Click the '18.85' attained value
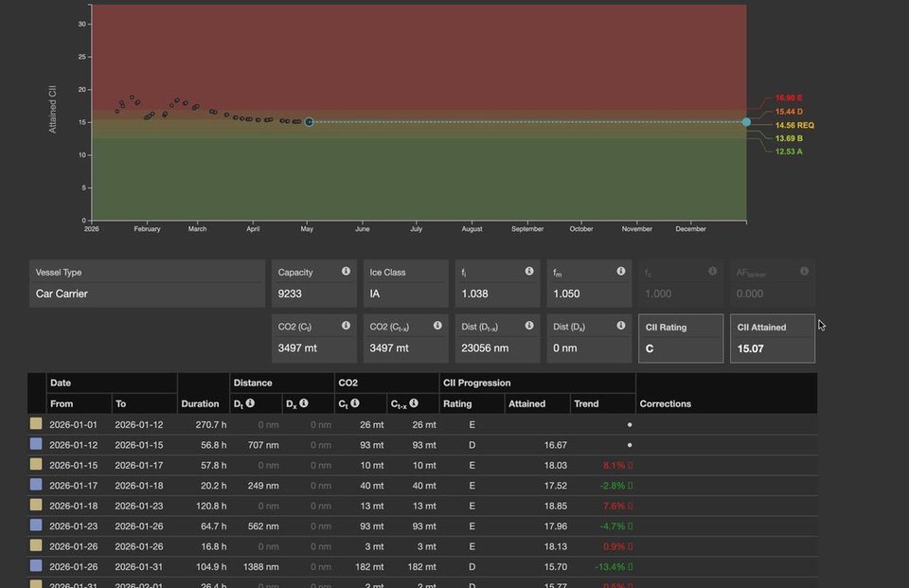Screen dimensions: 909x588 pyautogui.click(x=556, y=506)
